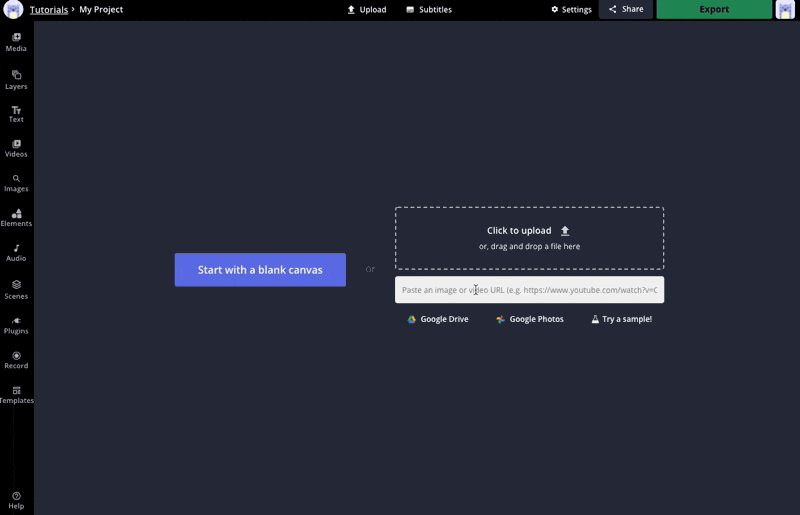Click the upload drop zone
This screenshot has width=800, height=515.
click(x=530, y=238)
